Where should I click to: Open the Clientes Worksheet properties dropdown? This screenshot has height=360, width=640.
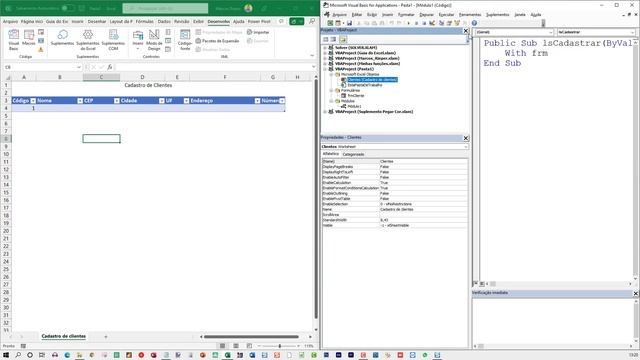[394, 147]
